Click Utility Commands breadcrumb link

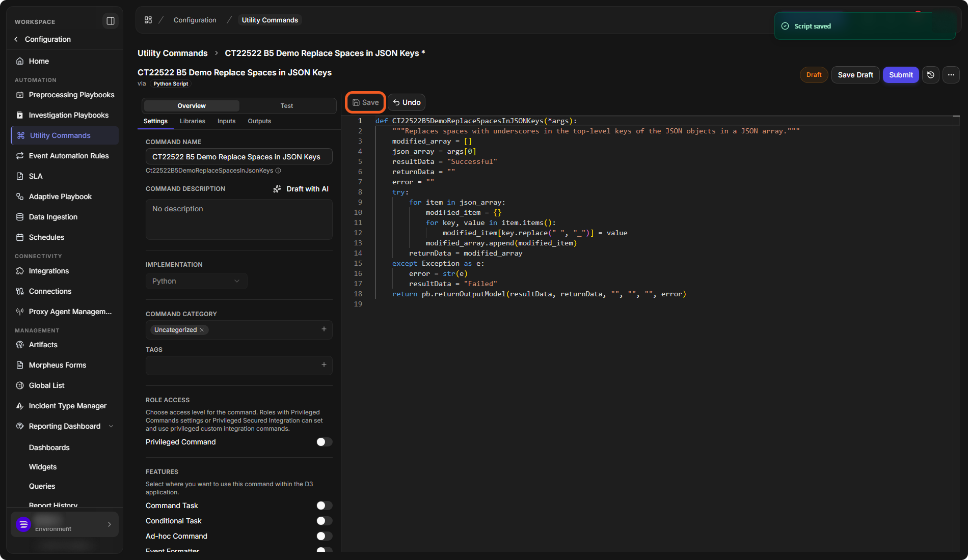click(173, 53)
